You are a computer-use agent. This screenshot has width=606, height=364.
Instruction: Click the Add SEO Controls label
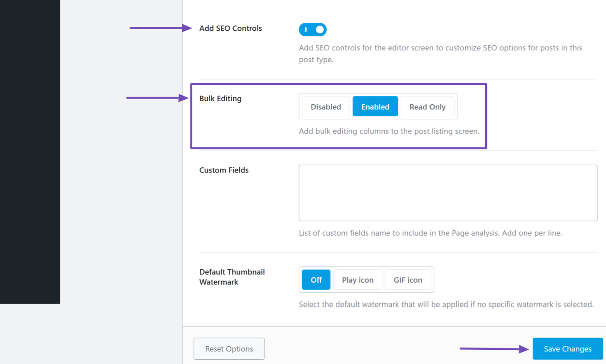click(230, 28)
